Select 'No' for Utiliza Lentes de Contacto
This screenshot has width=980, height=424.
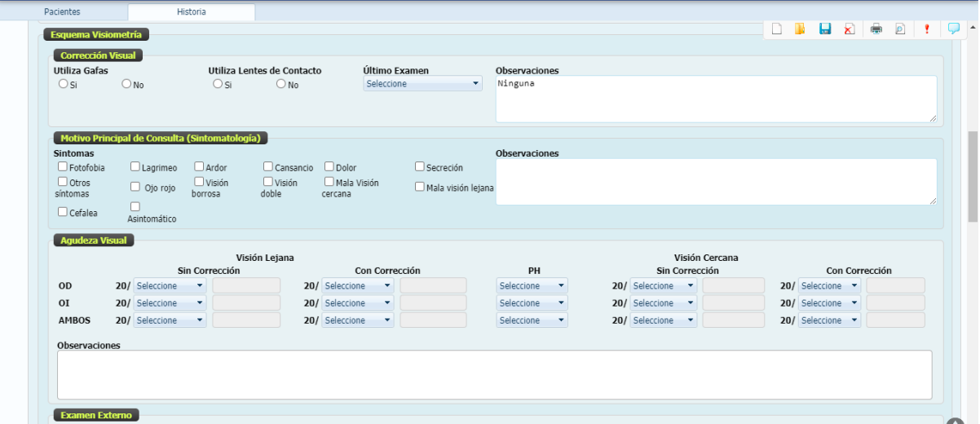(x=281, y=84)
